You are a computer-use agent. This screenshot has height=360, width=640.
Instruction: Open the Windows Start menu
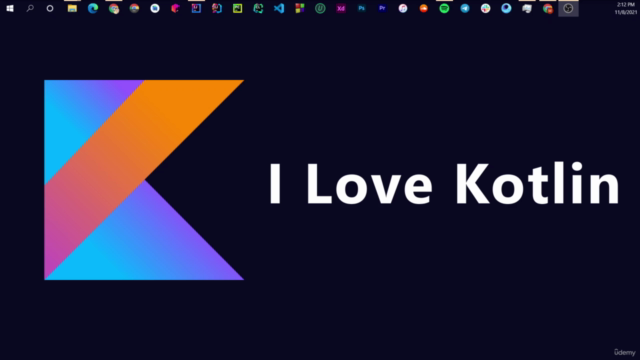tap(10, 8)
